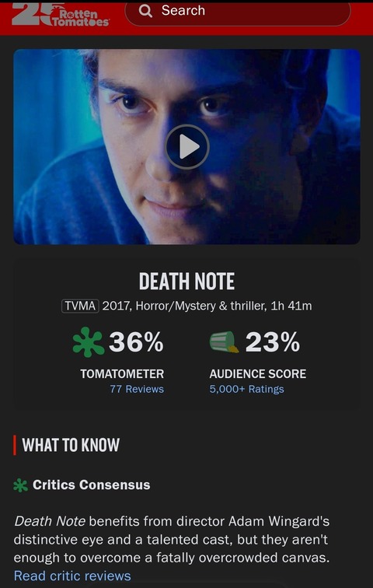Viewport: 373px width, 588px height.
Task: Open the 36% Tomatometer score
Action: pyautogui.click(x=136, y=342)
